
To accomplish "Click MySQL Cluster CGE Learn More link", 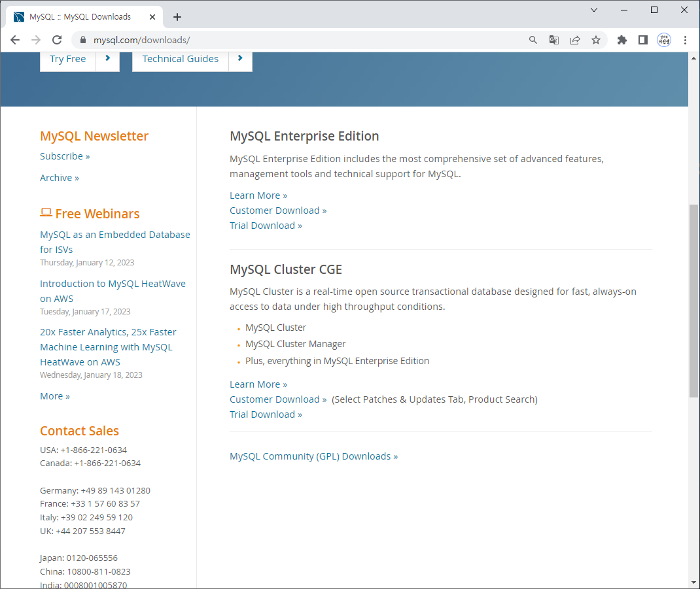I will 258,384.
